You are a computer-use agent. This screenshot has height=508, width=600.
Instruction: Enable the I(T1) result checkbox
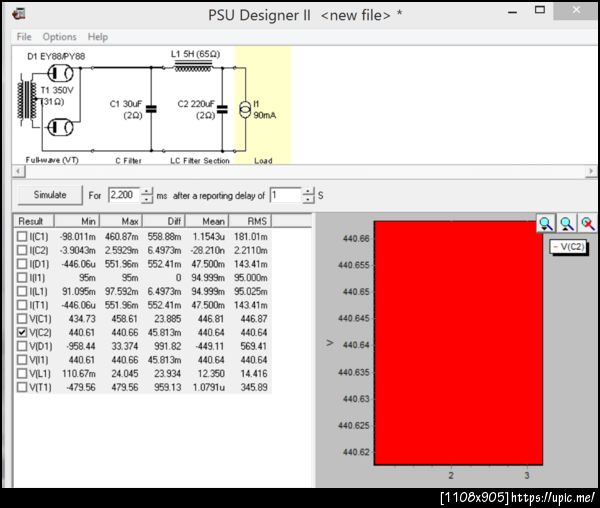22,305
